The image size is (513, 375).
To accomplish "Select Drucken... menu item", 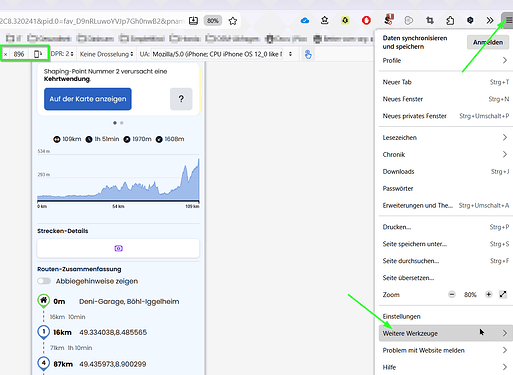I will tap(446, 227).
